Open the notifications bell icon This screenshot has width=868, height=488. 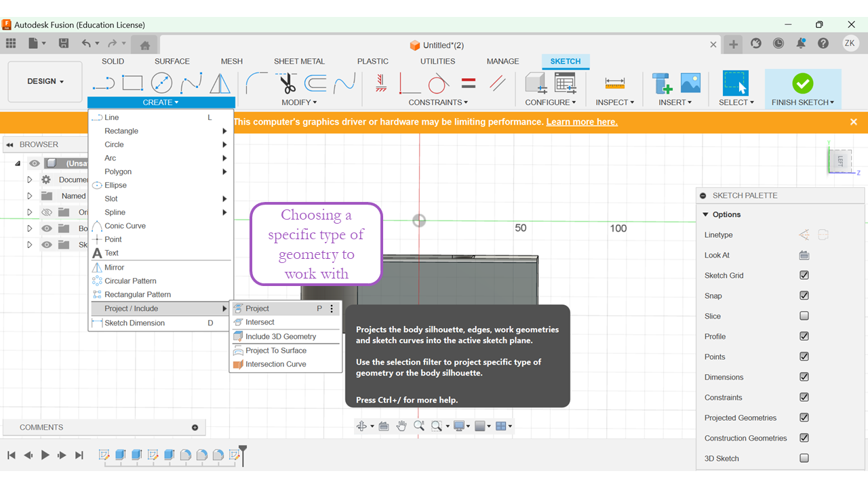[x=801, y=43]
